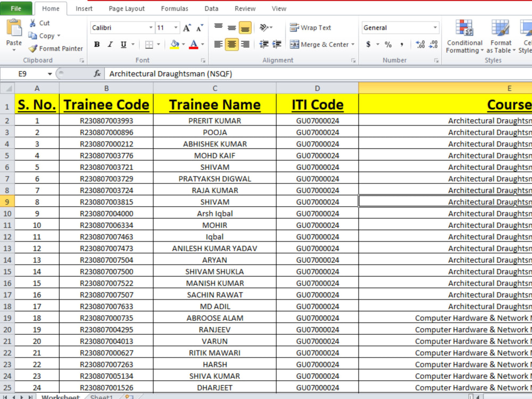Increase font size with Grow Font icon
Viewport: 532px width, 399px height.
187,28
